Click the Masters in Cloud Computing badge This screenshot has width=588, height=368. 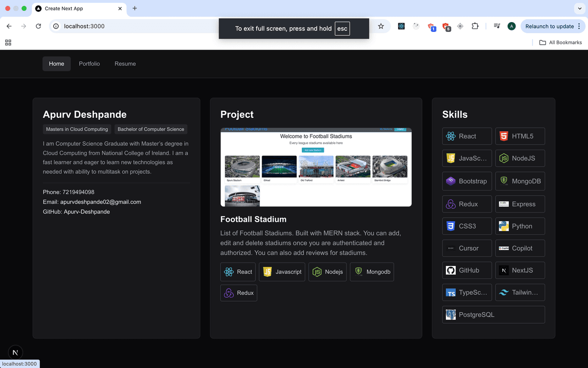[77, 130]
